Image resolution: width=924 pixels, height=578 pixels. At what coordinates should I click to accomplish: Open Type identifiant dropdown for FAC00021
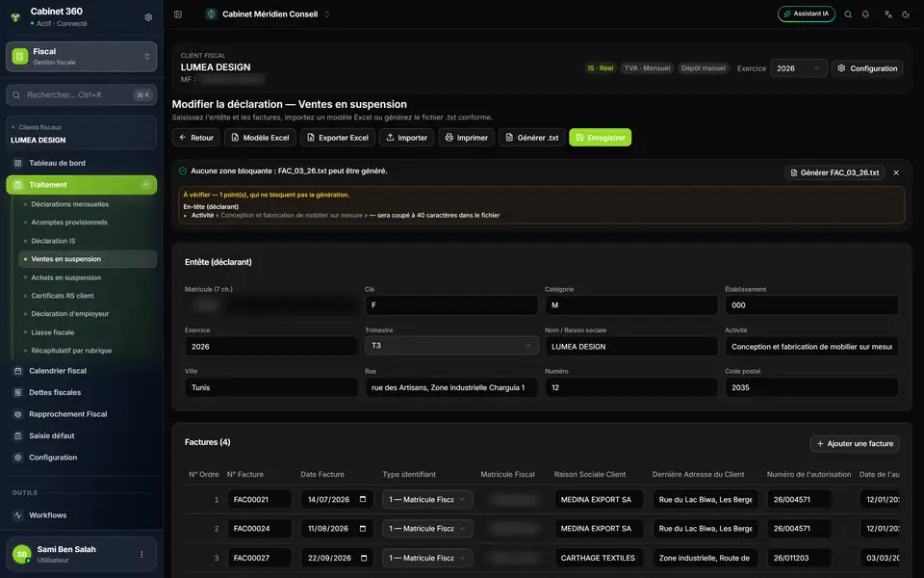[427, 500]
